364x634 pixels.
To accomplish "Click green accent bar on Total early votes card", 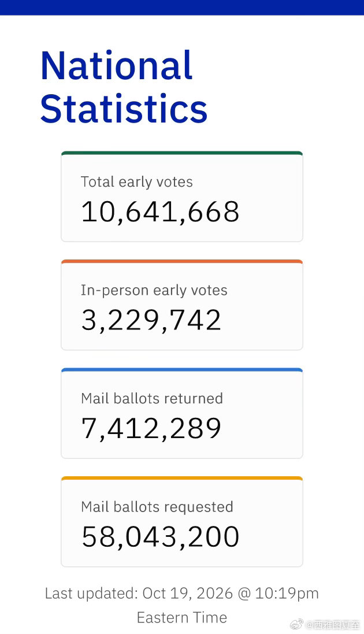I will click(182, 153).
